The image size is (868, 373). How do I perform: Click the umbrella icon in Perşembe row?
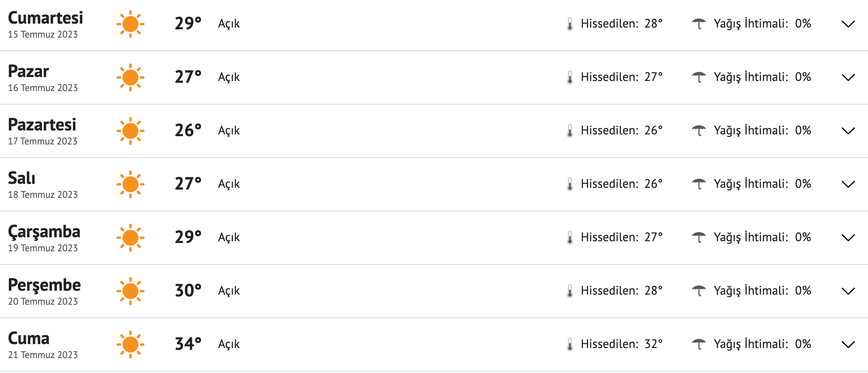(699, 291)
